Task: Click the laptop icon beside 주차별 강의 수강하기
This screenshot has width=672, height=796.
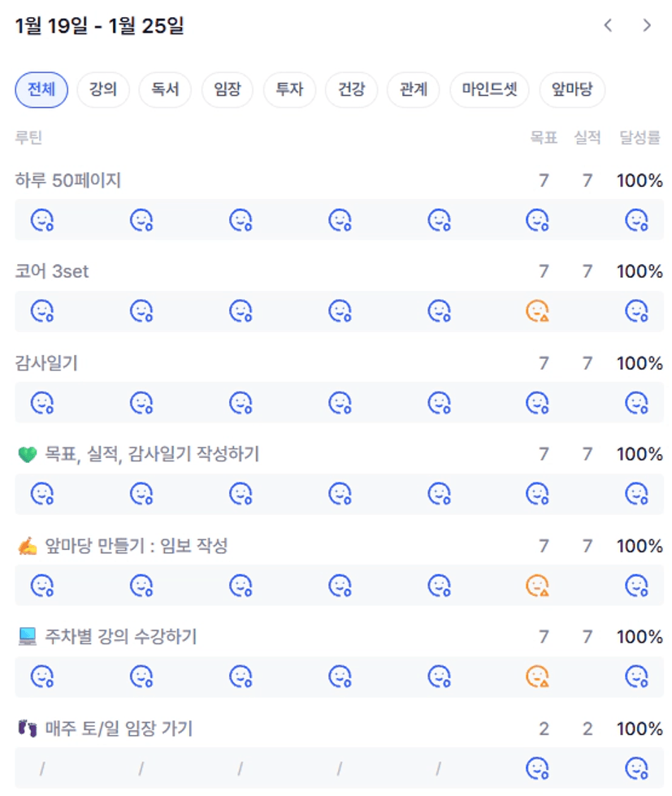Action: (28, 638)
